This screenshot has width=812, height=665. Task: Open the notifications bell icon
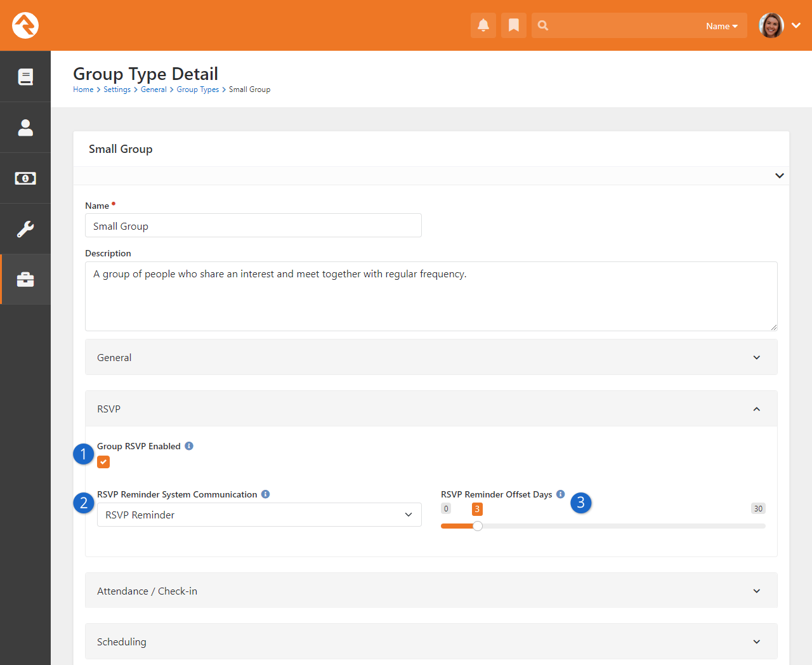coord(483,25)
